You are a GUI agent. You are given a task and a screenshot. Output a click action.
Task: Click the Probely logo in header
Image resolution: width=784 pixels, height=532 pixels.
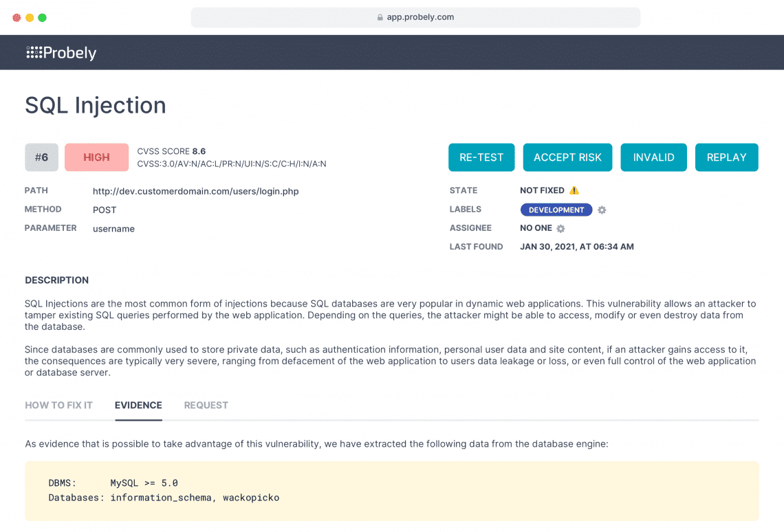pos(61,52)
